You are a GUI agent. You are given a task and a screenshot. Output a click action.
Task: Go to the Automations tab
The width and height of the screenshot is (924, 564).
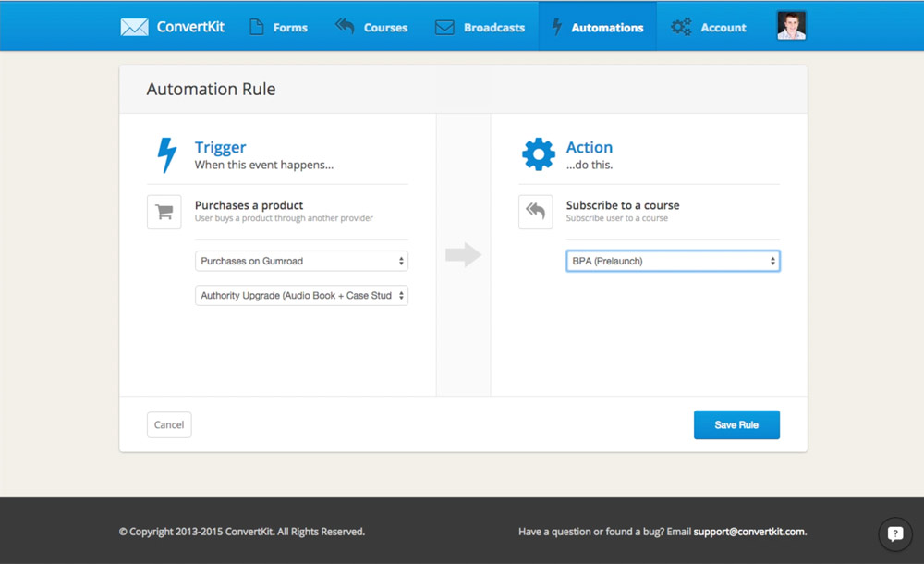pyautogui.click(x=597, y=27)
